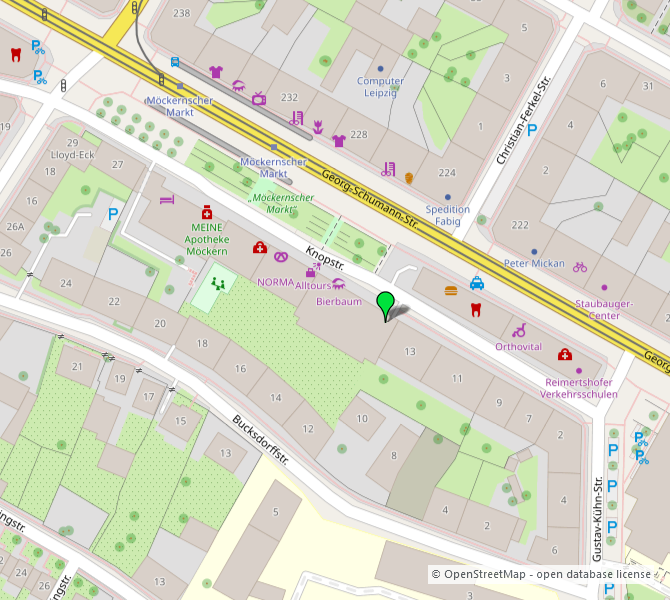Select the Bierbaum place label

click(x=338, y=301)
